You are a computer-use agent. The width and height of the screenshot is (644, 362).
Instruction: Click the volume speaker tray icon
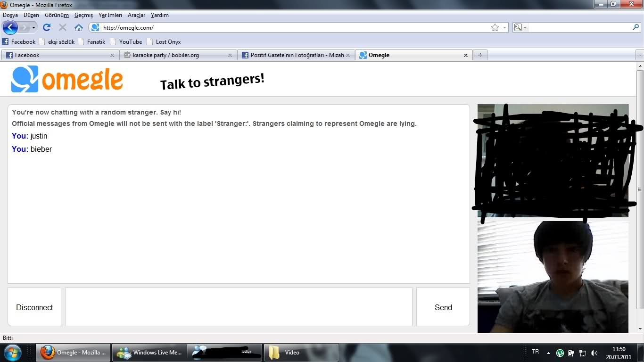tap(594, 353)
